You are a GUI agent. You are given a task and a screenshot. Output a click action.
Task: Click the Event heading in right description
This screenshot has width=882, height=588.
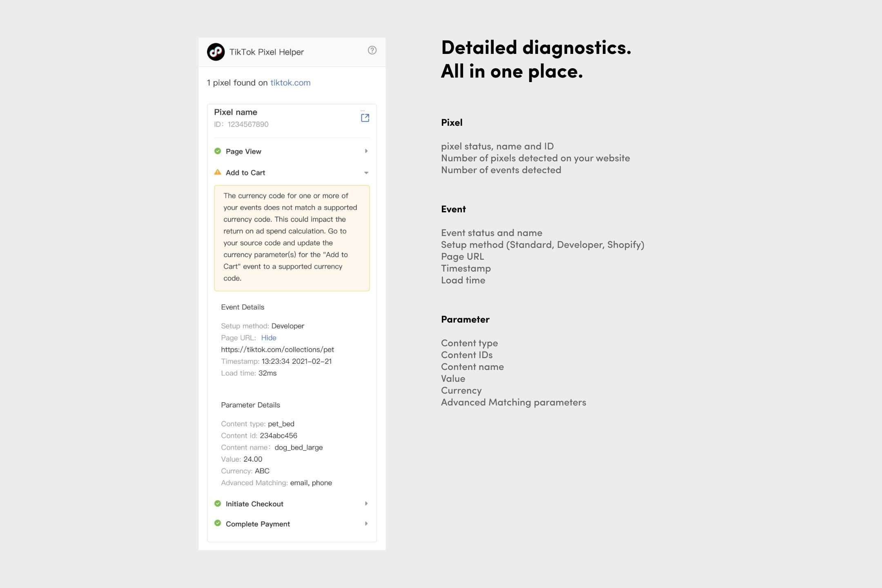(x=453, y=209)
